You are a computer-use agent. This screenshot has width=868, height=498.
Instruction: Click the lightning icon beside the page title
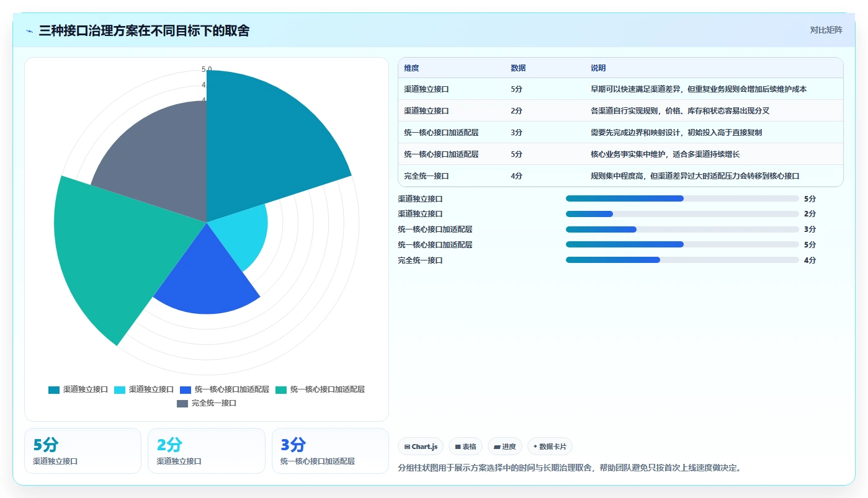coord(30,31)
